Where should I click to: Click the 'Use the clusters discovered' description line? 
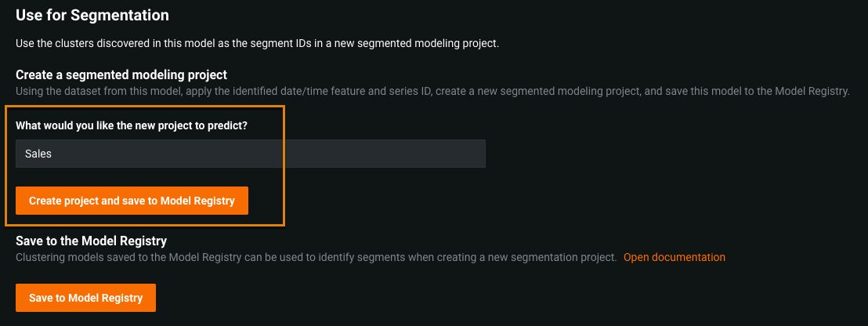(x=257, y=43)
